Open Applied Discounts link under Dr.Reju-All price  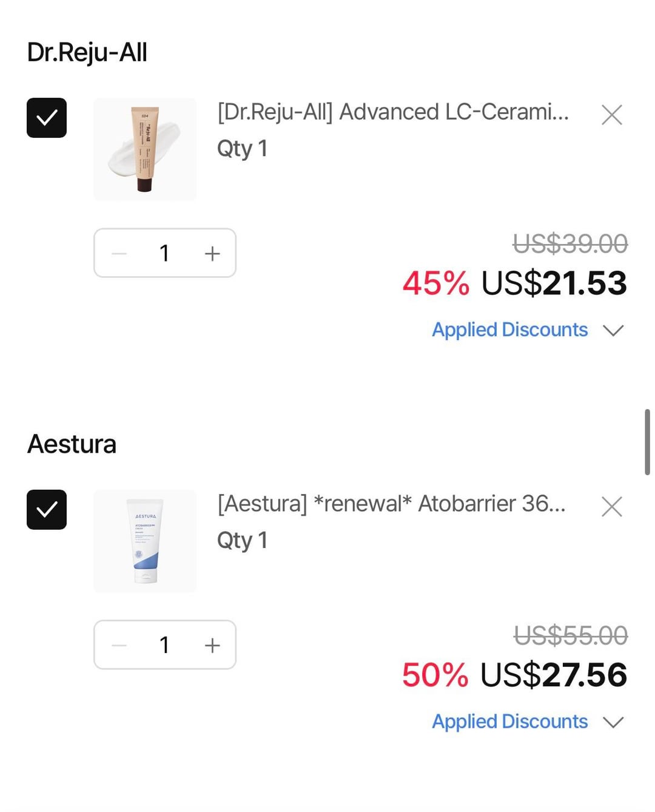click(x=509, y=330)
